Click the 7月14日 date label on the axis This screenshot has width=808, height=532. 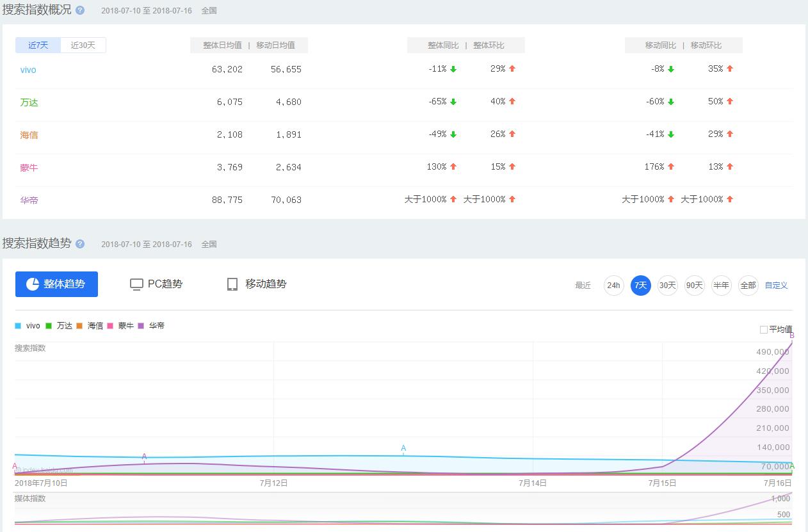coord(534,483)
